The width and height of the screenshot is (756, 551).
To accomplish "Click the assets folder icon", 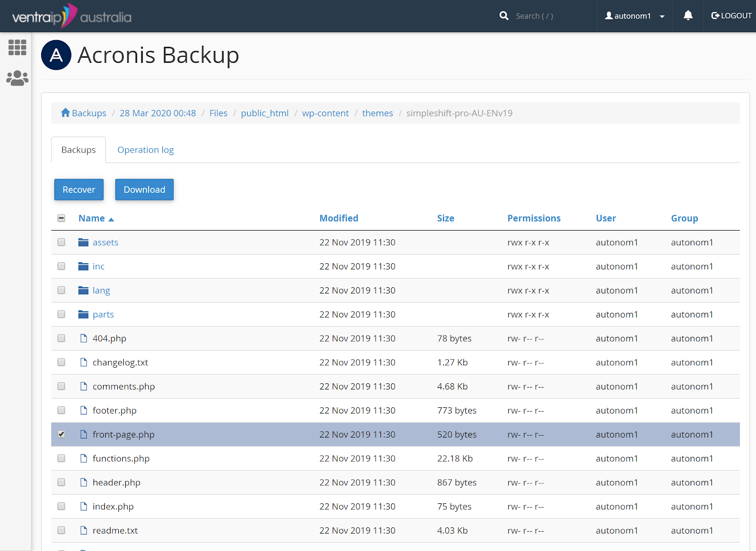I will coord(84,242).
